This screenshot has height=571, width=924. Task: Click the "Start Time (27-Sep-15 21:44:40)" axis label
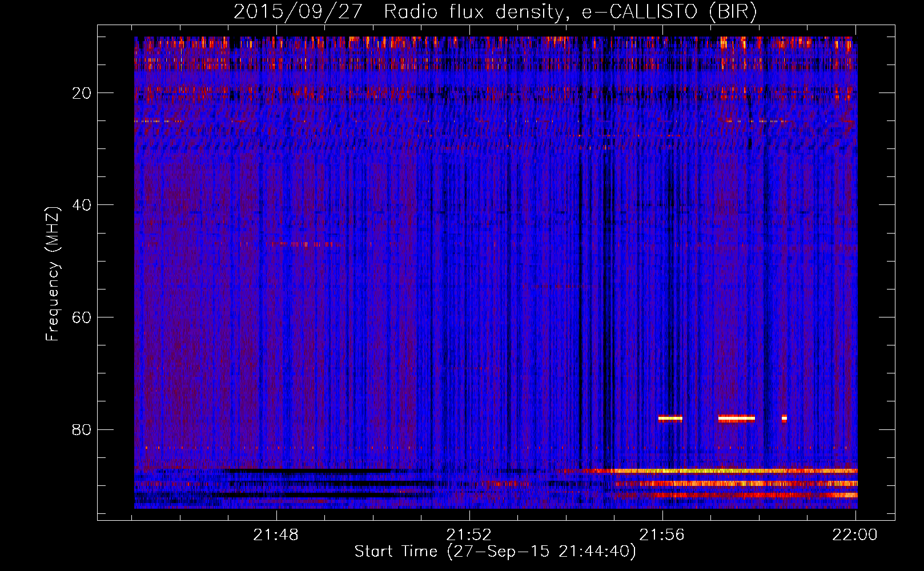point(495,552)
